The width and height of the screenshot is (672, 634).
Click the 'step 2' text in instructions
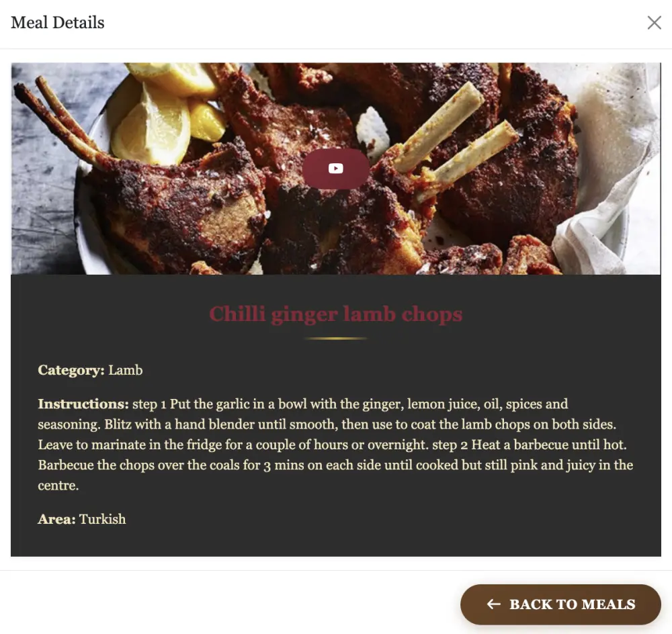450,445
